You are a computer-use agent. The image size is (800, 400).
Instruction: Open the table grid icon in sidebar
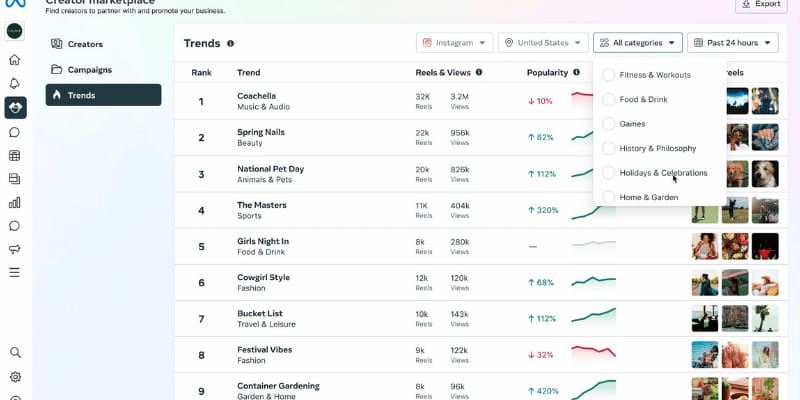[15, 156]
